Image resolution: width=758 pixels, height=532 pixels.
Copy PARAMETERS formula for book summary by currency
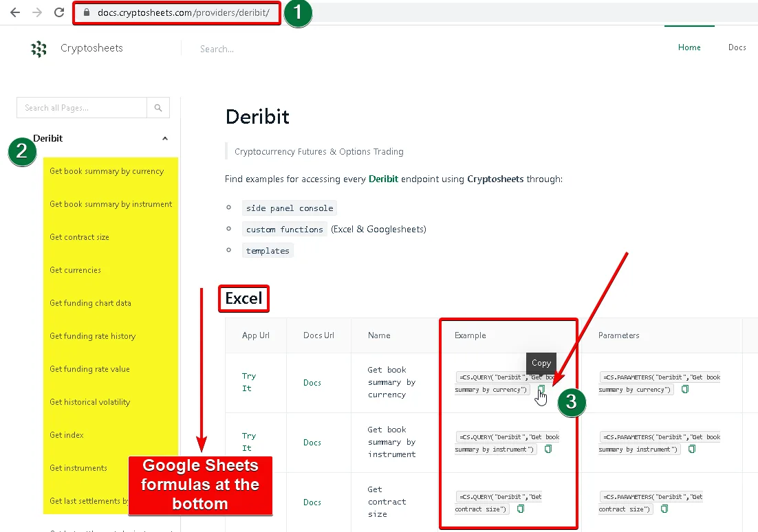pos(685,390)
